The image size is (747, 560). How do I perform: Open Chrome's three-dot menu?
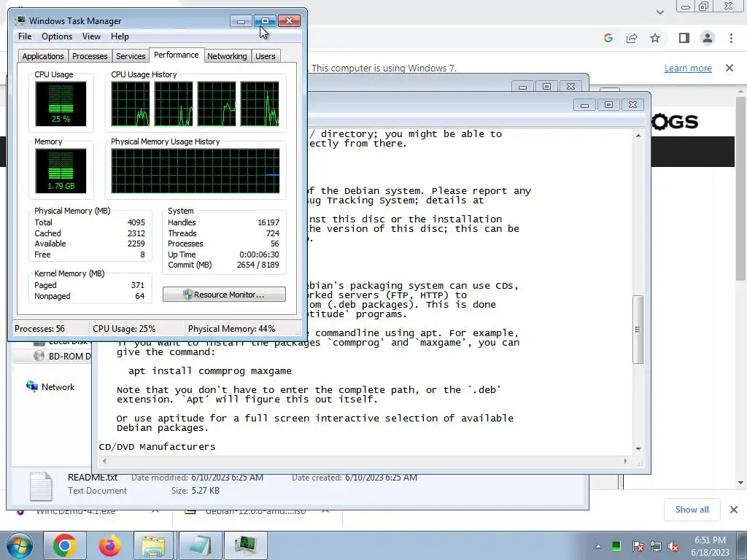[x=731, y=38]
